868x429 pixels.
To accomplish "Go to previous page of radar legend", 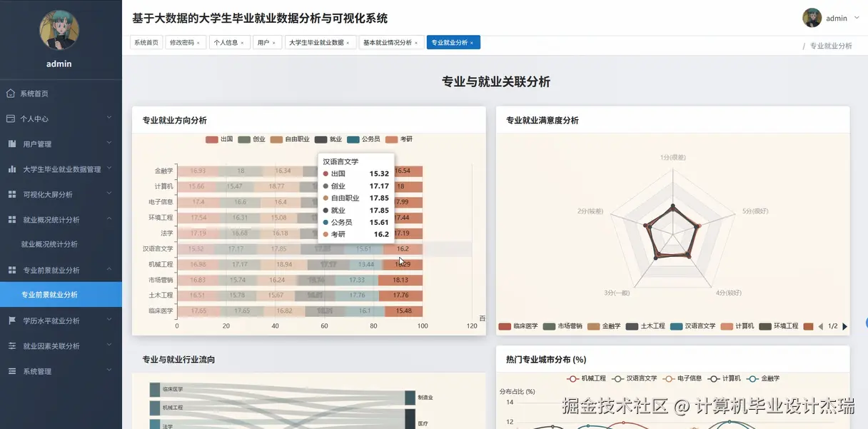I will coord(820,326).
